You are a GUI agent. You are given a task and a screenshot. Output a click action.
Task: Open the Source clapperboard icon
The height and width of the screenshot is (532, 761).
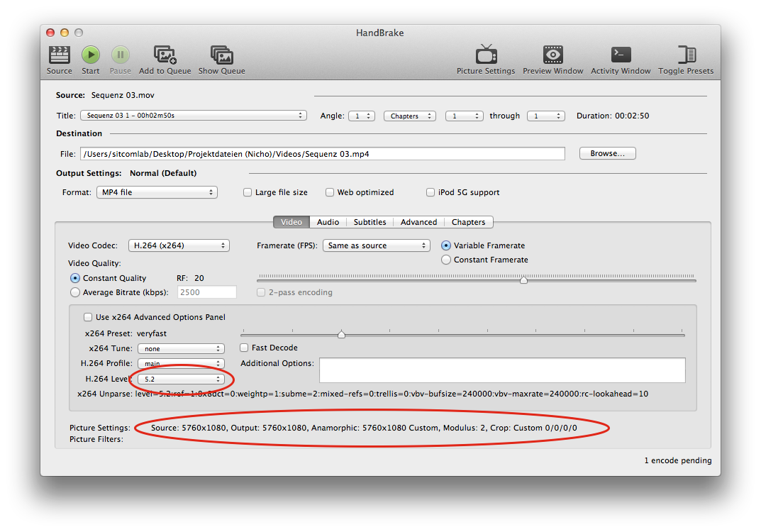(x=59, y=55)
